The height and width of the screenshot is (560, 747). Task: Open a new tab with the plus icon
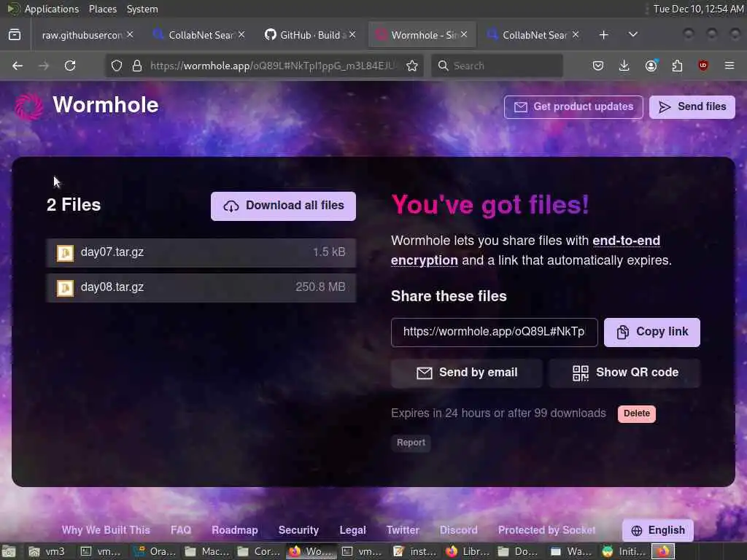click(603, 35)
